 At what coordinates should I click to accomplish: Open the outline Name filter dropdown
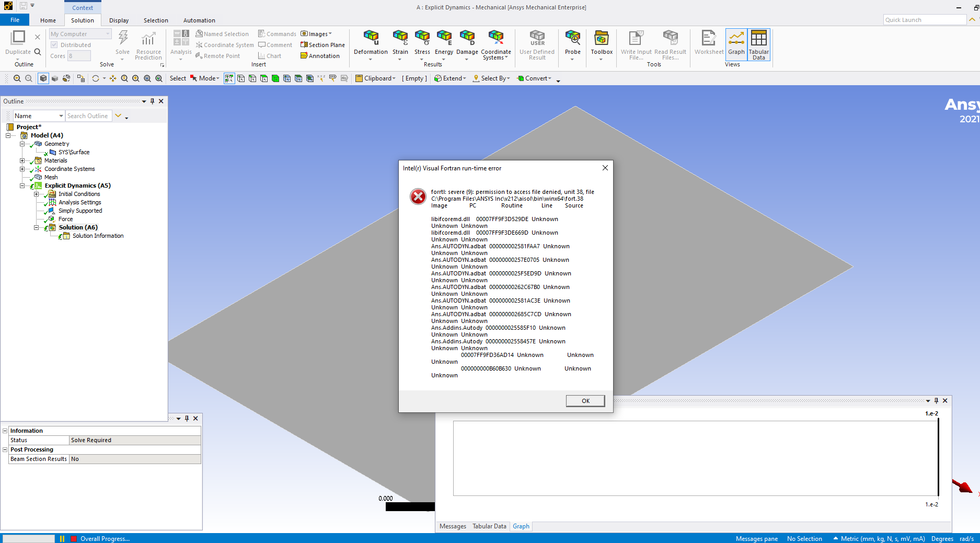39,116
